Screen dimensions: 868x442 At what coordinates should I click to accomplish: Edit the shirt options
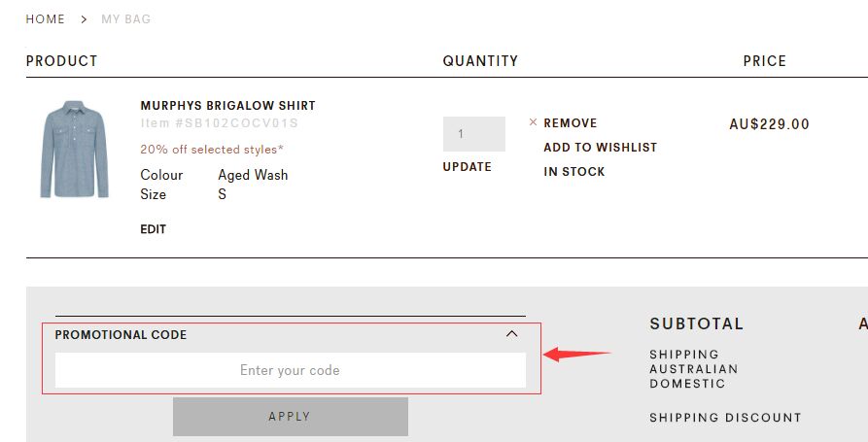[153, 229]
